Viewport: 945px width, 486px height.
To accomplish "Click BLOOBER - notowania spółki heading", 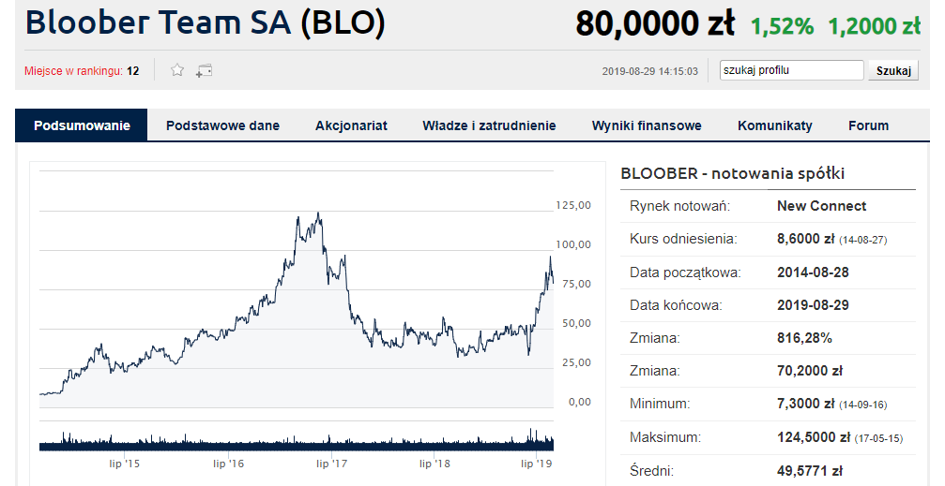I will tap(732, 174).
